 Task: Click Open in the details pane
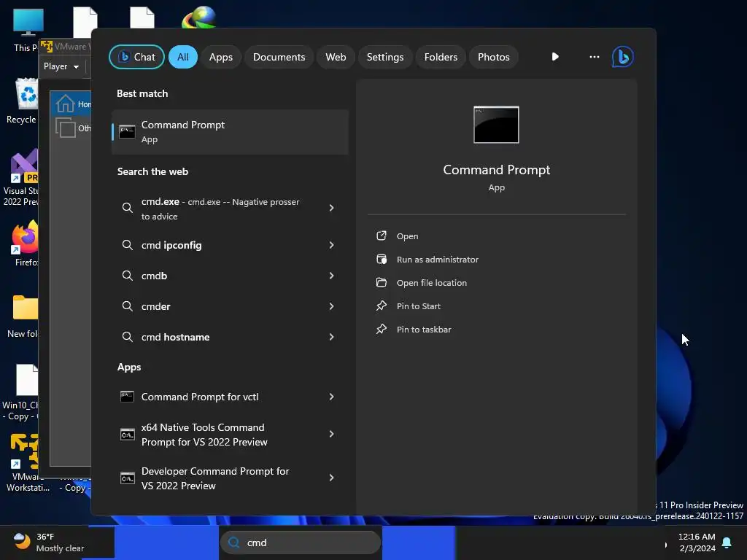coord(407,236)
